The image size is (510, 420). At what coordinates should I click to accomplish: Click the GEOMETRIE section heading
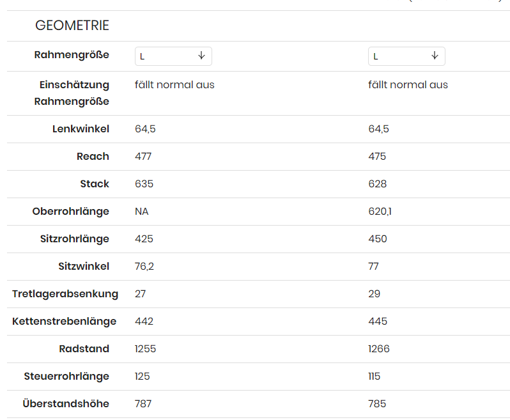click(x=72, y=26)
